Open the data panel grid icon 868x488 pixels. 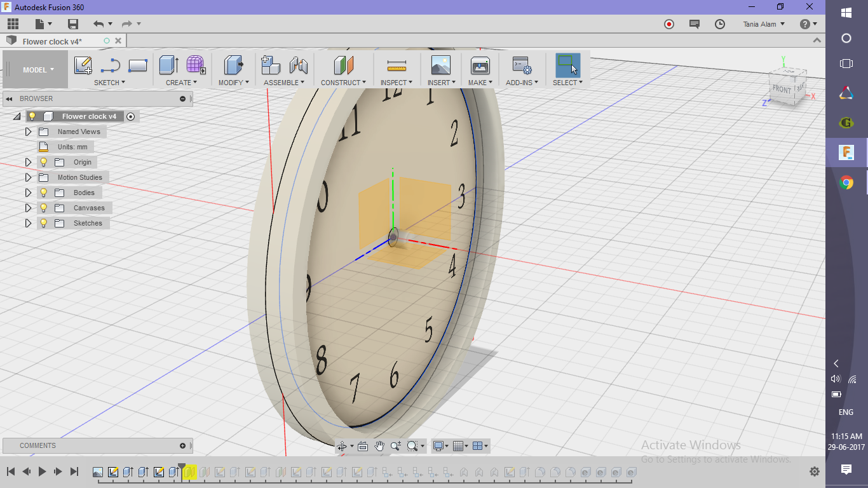[x=13, y=24]
